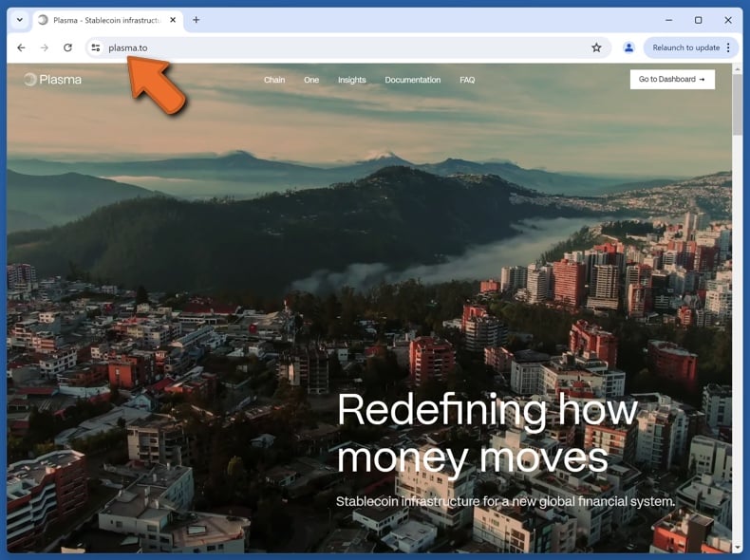Click the 'Redefining how money moves' headline
The width and height of the screenshot is (750, 560).
[487, 433]
